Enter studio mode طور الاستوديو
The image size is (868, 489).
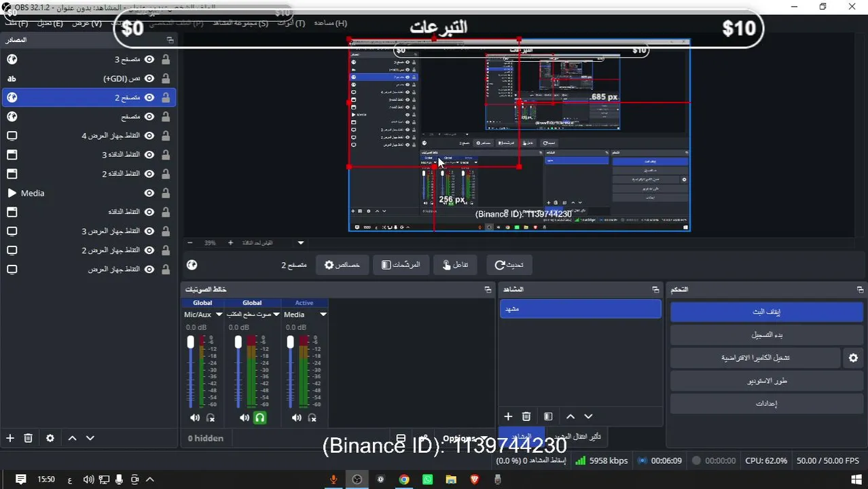pos(767,381)
